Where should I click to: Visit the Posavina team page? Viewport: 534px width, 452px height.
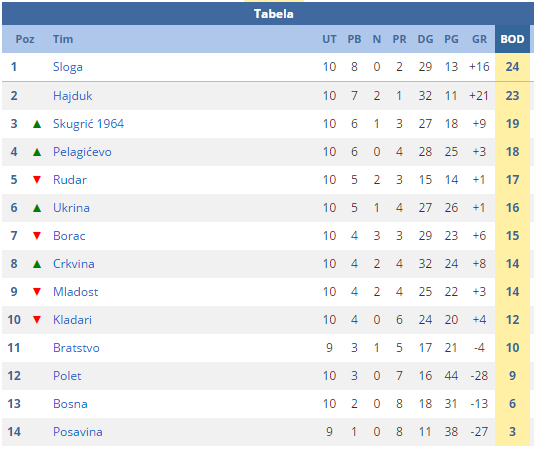click(x=78, y=432)
